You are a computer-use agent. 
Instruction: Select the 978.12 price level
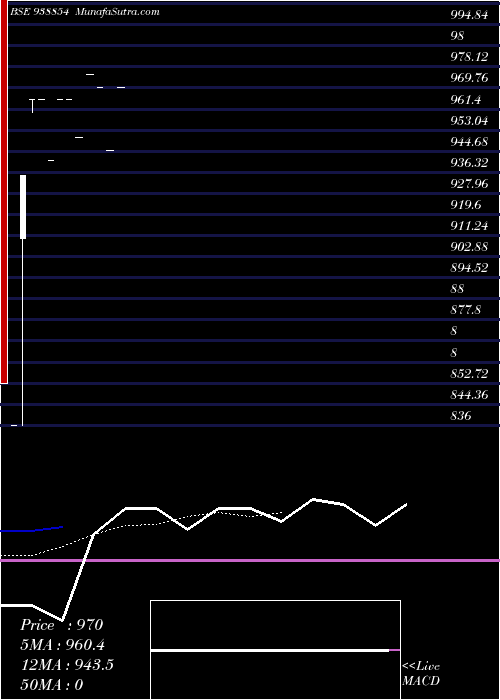469,57
